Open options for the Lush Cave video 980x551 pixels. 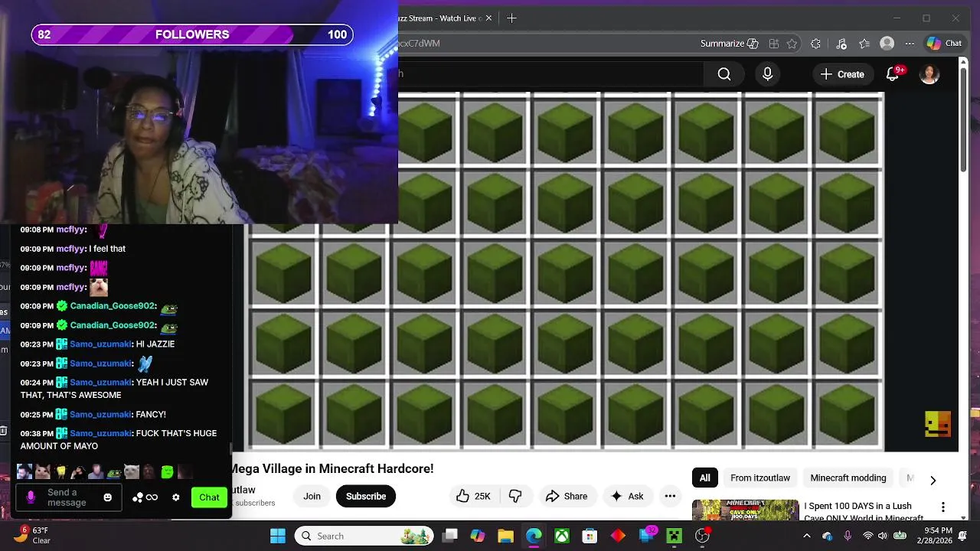[943, 507]
